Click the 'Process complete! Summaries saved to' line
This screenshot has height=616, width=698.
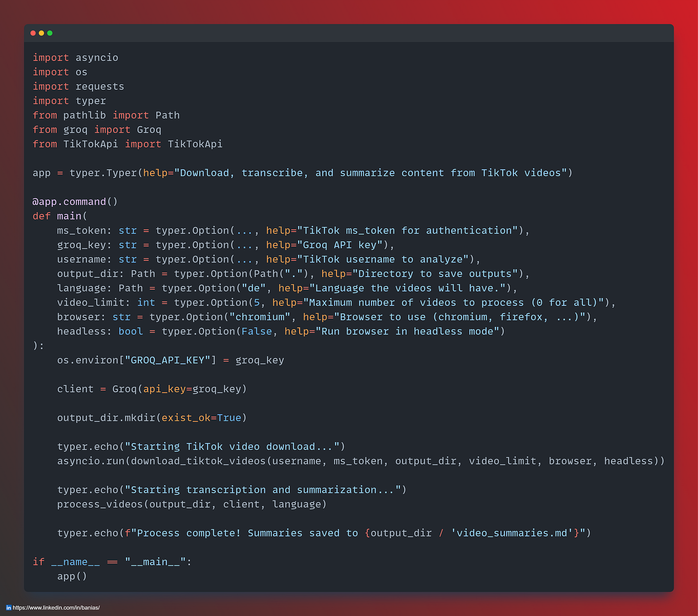click(x=324, y=533)
